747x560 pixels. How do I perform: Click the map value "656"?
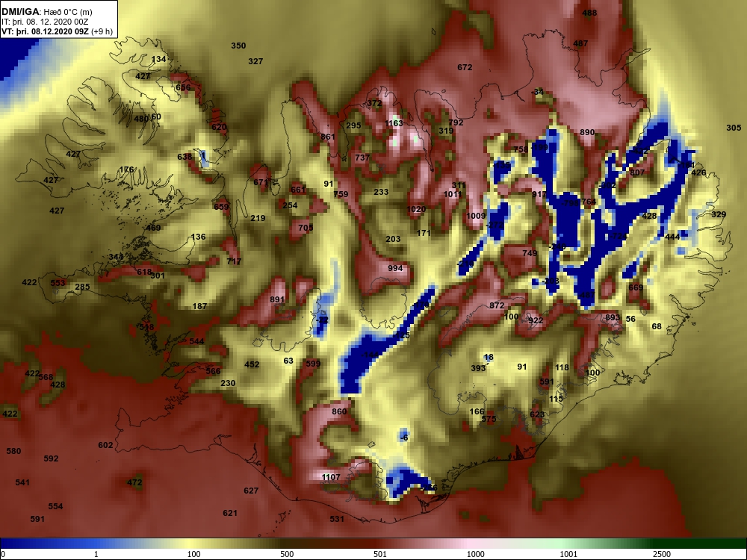[183, 87]
